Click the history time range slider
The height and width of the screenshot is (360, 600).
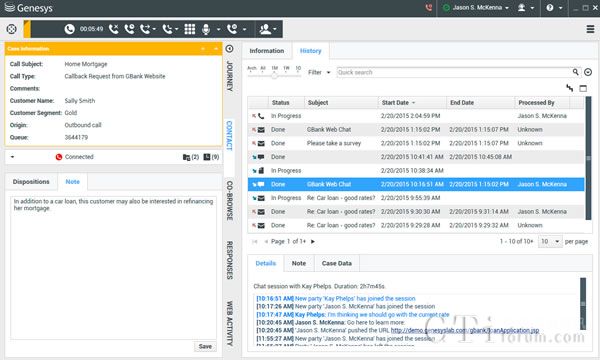tap(274, 76)
